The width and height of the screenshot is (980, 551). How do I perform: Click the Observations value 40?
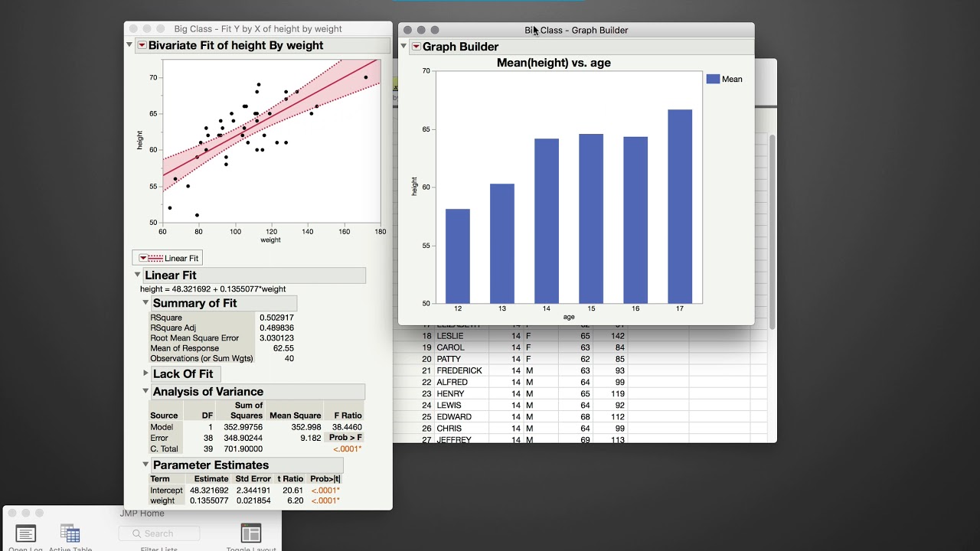(289, 358)
